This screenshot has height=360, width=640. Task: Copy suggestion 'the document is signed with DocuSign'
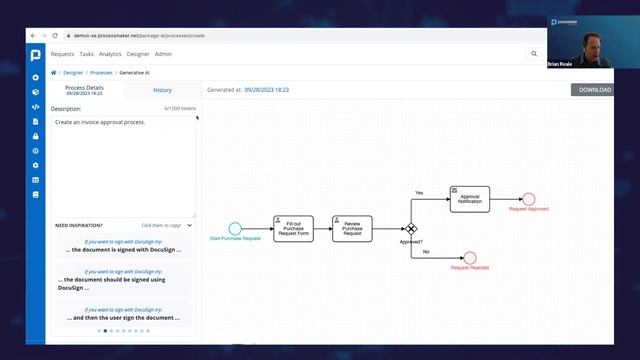point(123,246)
